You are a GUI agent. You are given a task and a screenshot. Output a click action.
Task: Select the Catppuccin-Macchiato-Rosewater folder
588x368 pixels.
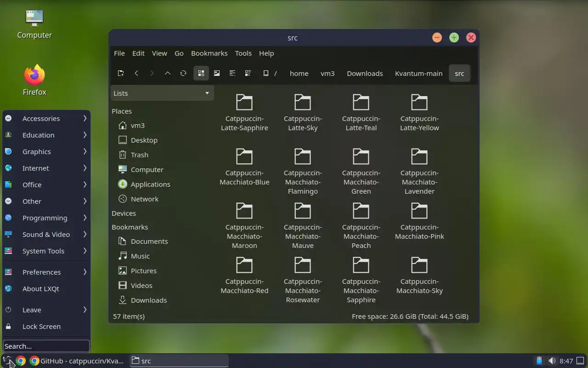point(303,280)
